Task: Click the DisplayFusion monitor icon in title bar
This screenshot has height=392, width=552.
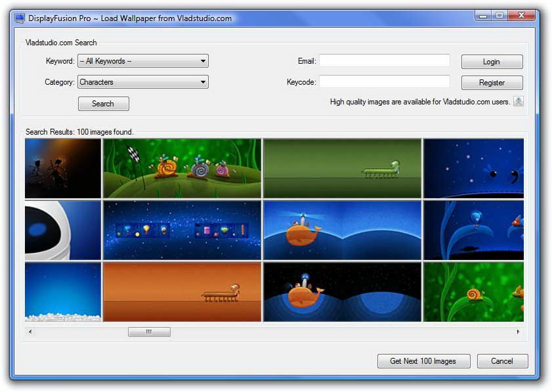Action: [20, 18]
